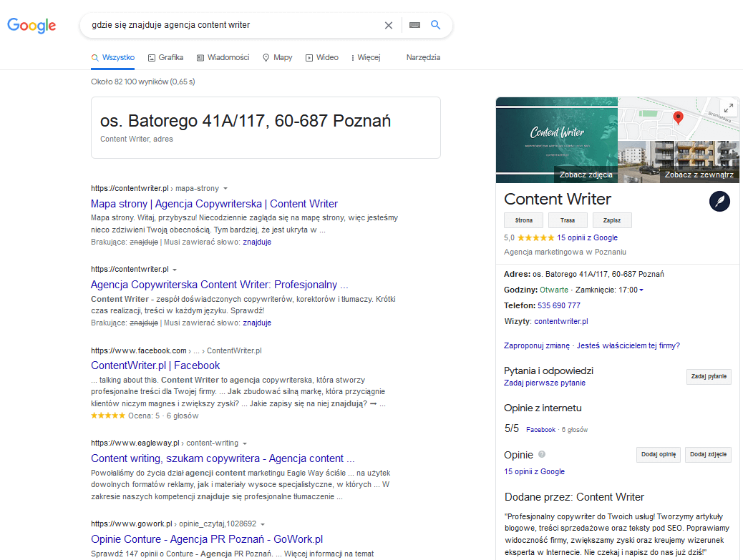The image size is (743, 560).
Task: Click the 'Dodaj opinię' button
Action: [659, 454]
